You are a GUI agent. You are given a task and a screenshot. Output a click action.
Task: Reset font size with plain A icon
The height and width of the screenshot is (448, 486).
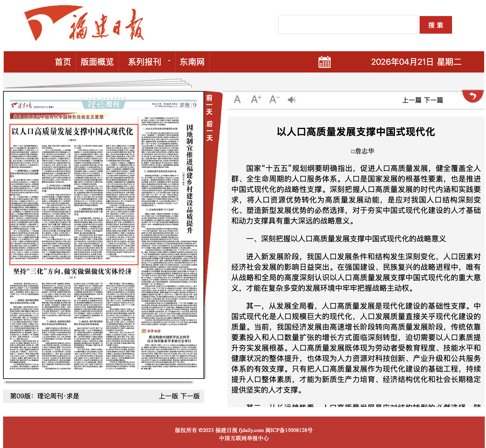click(237, 100)
